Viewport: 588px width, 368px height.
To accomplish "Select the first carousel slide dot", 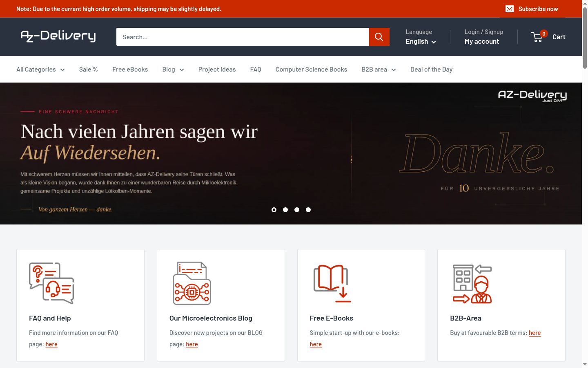I will click(274, 210).
